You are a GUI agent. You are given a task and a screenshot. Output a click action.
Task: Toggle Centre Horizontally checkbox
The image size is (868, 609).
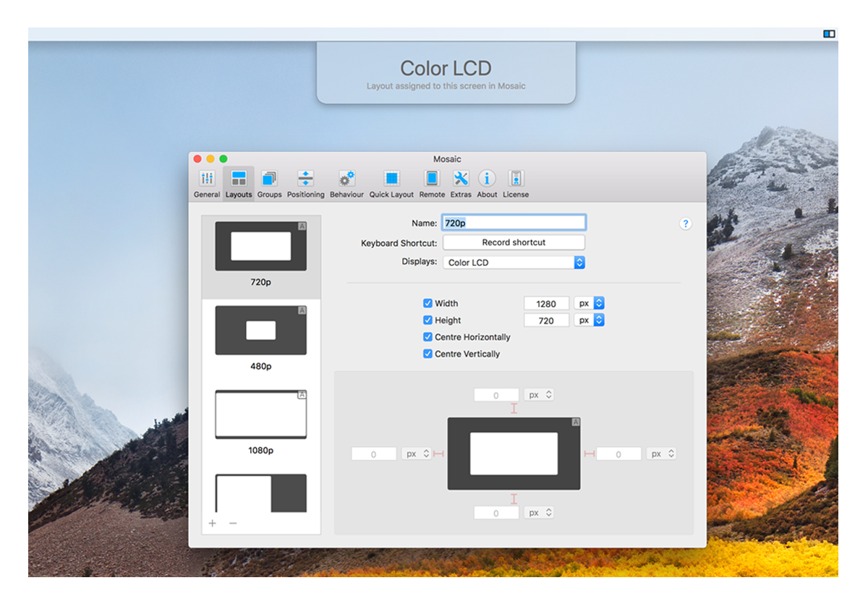click(427, 337)
